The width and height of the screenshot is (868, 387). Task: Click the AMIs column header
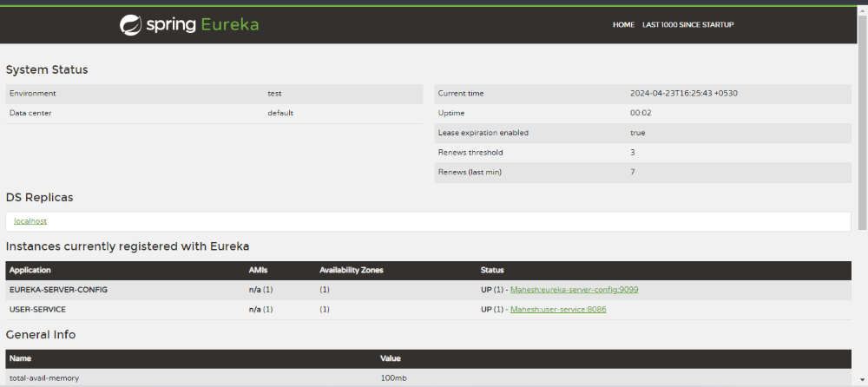coord(258,270)
